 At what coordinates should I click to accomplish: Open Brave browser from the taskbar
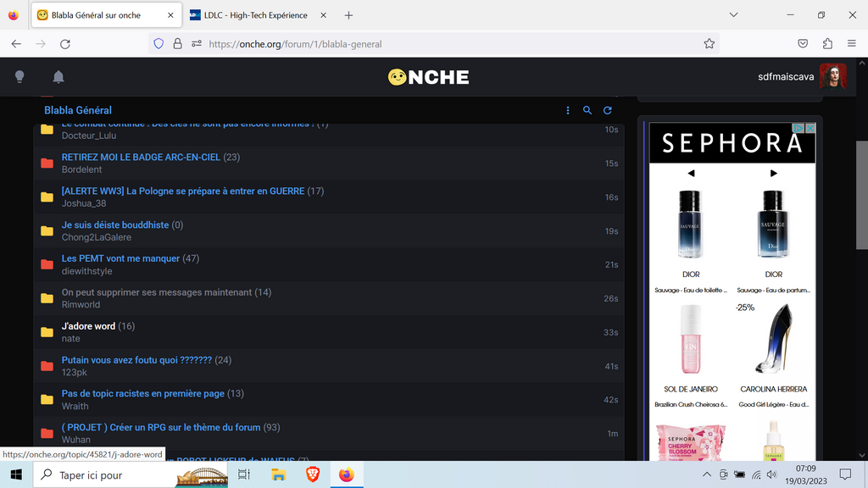click(x=314, y=474)
